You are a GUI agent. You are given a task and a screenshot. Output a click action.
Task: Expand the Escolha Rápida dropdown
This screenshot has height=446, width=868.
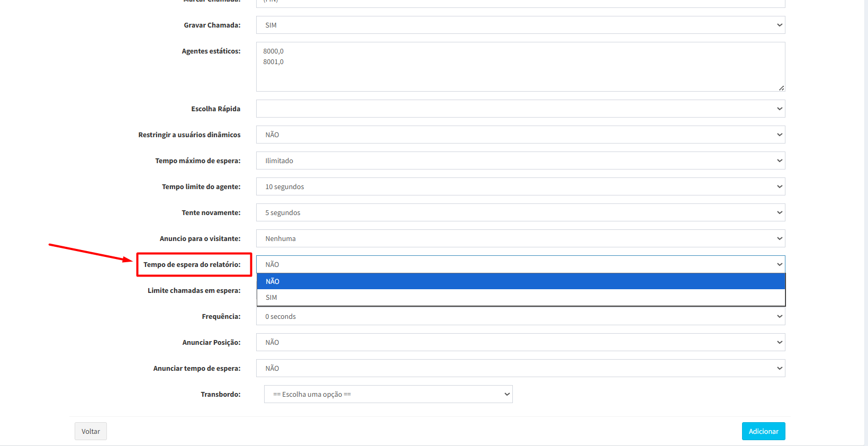click(520, 109)
